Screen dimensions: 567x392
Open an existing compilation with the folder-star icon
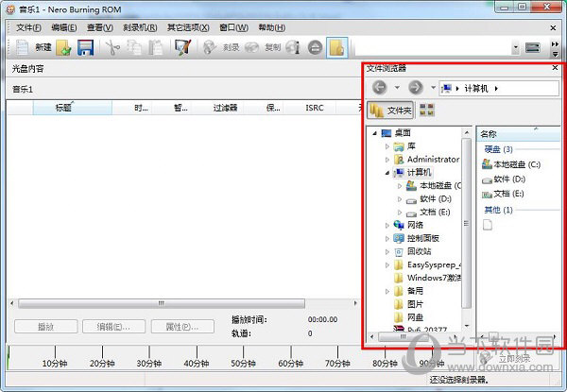coord(63,47)
